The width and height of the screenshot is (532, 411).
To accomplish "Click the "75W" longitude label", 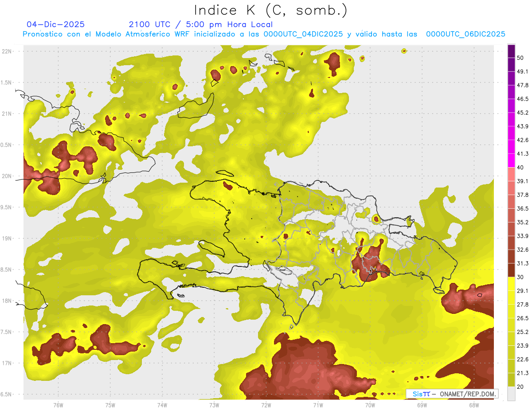I will click(110, 405).
